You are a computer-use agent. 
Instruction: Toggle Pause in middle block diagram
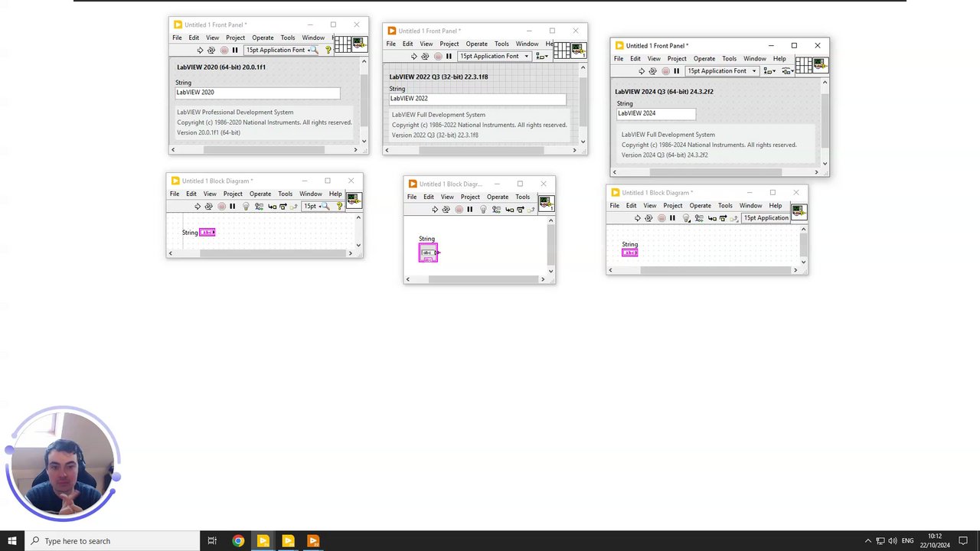pos(469,210)
